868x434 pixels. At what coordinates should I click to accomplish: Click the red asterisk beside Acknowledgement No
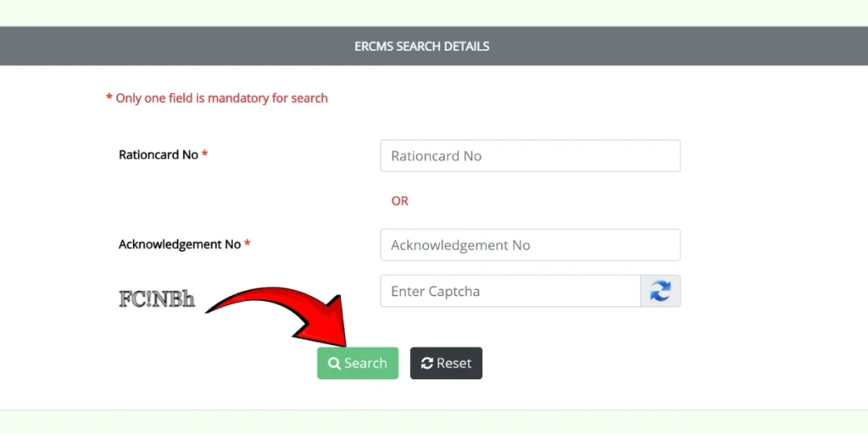click(x=248, y=244)
